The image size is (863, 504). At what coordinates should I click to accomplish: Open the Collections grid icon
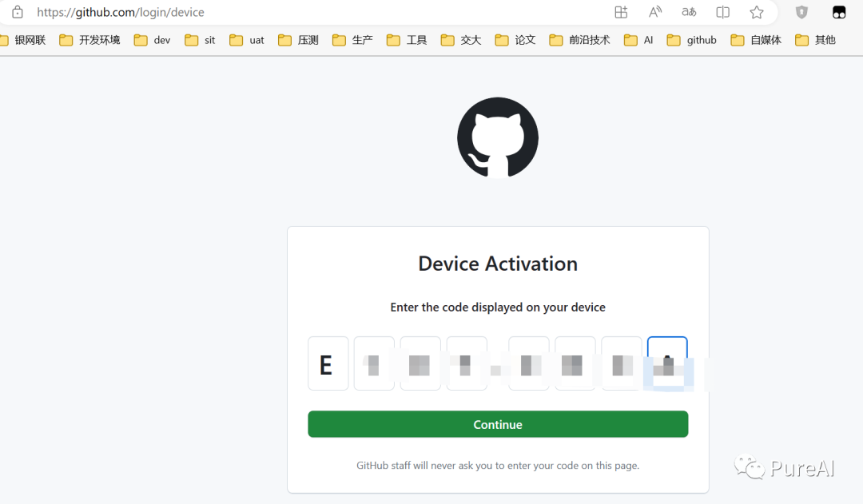point(621,12)
